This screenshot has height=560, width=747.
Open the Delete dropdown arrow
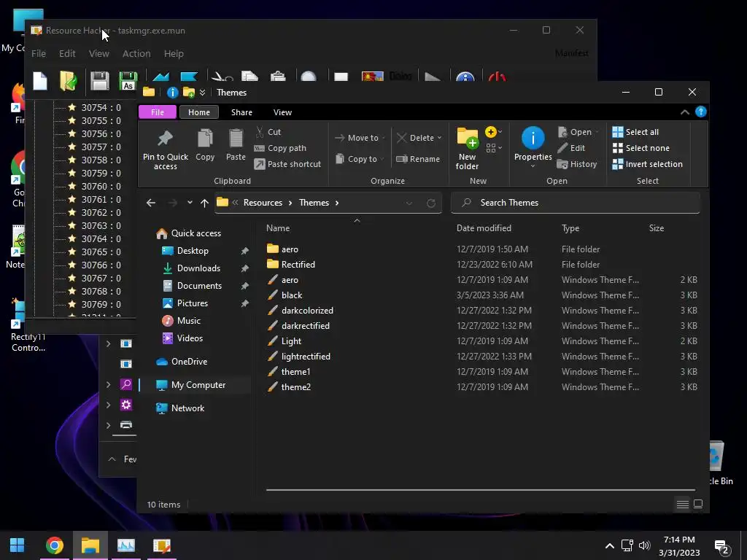[439, 138]
